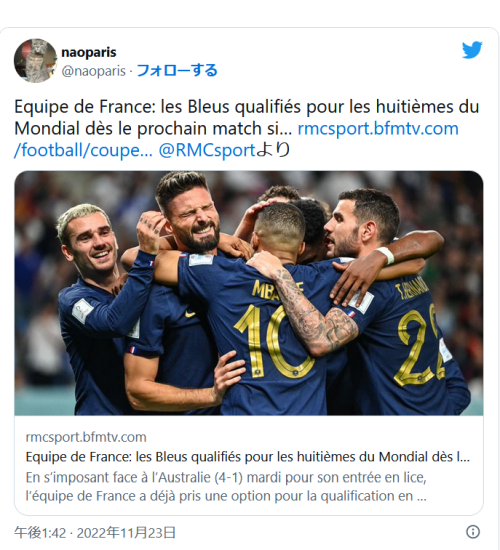Click the フォローする follow link
500x550 pixels.
pos(177,71)
